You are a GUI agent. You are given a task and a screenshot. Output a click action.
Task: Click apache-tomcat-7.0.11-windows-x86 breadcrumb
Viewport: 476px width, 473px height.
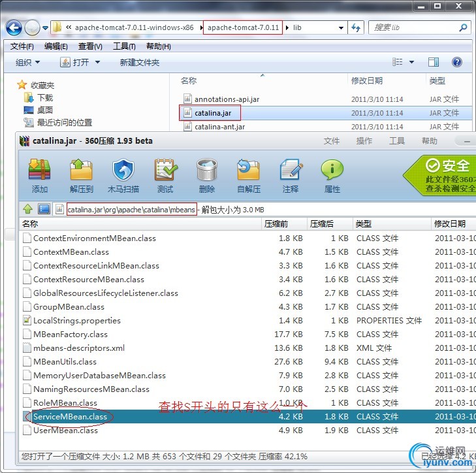134,27
